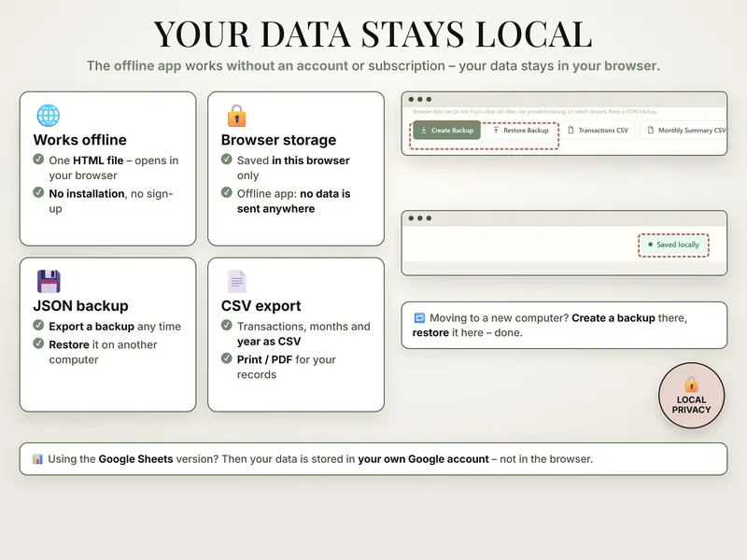Click the Saved locally status badge
This screenshot has width=747, height=560.
click(673, 245)
